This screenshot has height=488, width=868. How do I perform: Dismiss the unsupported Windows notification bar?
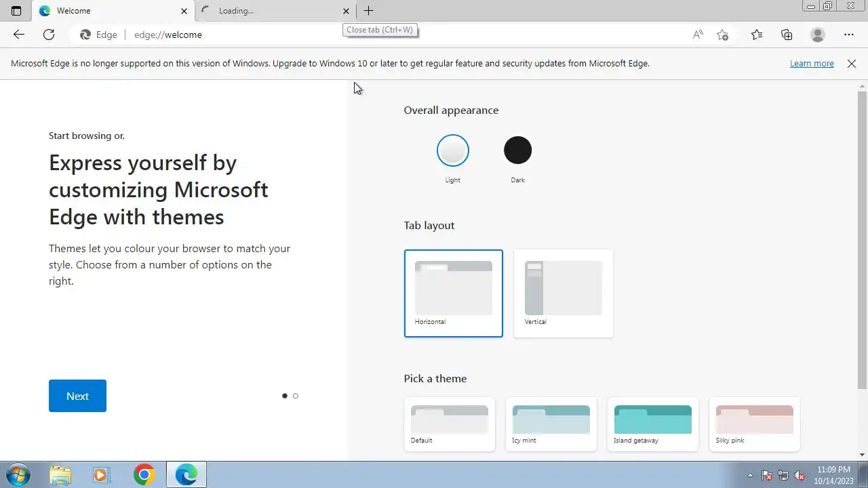coord(852,63)
